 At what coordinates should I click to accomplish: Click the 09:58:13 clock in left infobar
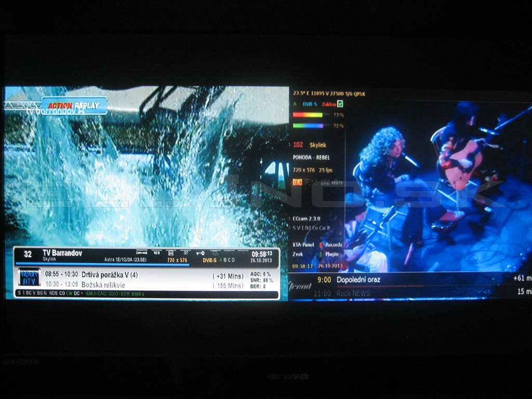pos(262,254)
